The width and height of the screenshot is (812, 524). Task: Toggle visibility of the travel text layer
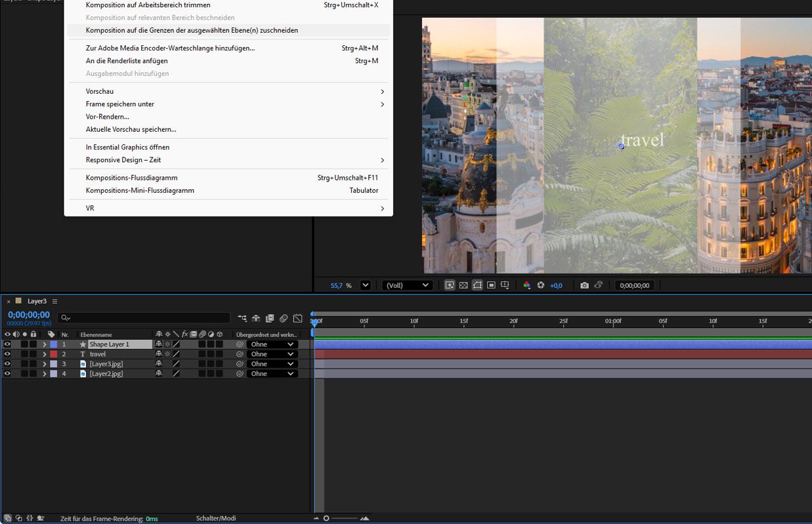tap(7, 354)
